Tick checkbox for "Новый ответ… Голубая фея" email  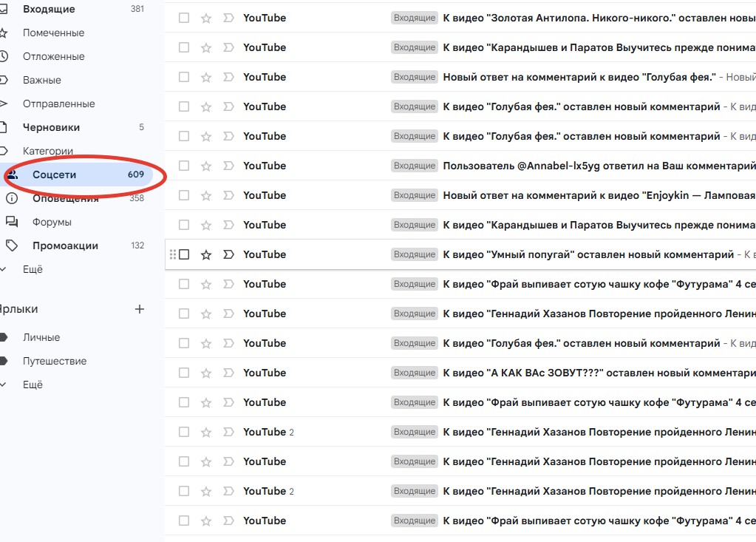point(184,77)
